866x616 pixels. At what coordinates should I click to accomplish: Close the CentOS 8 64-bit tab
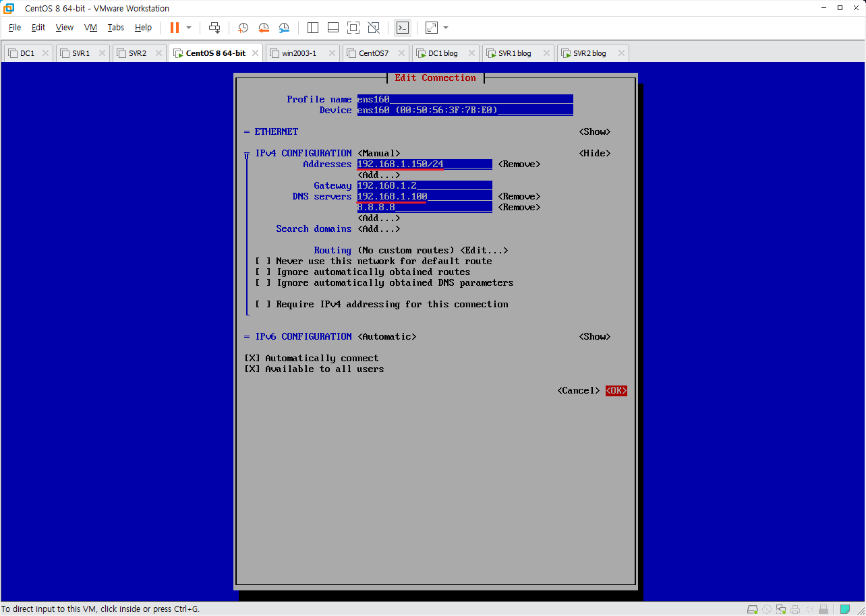tap(256, 53)
